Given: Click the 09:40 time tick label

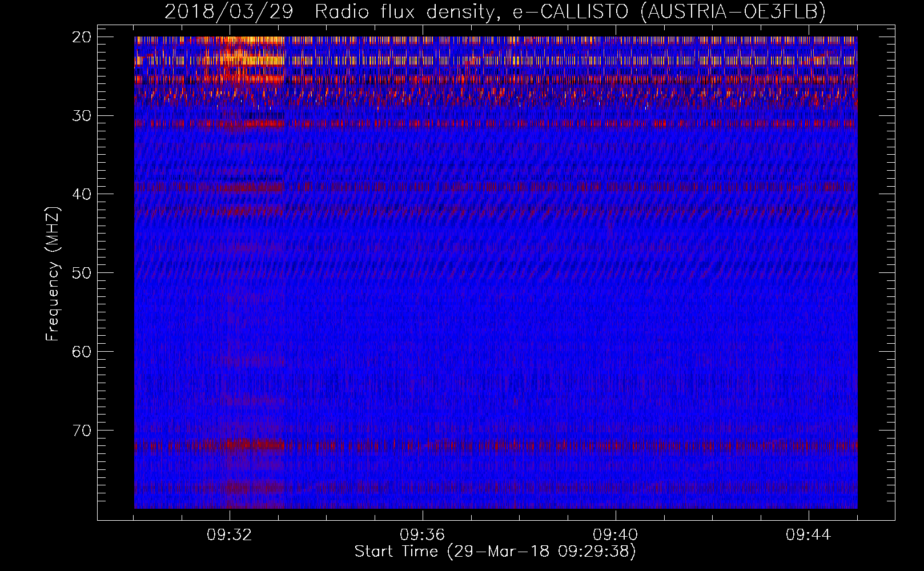Looking at the screenshot, I should click(616, 535).
